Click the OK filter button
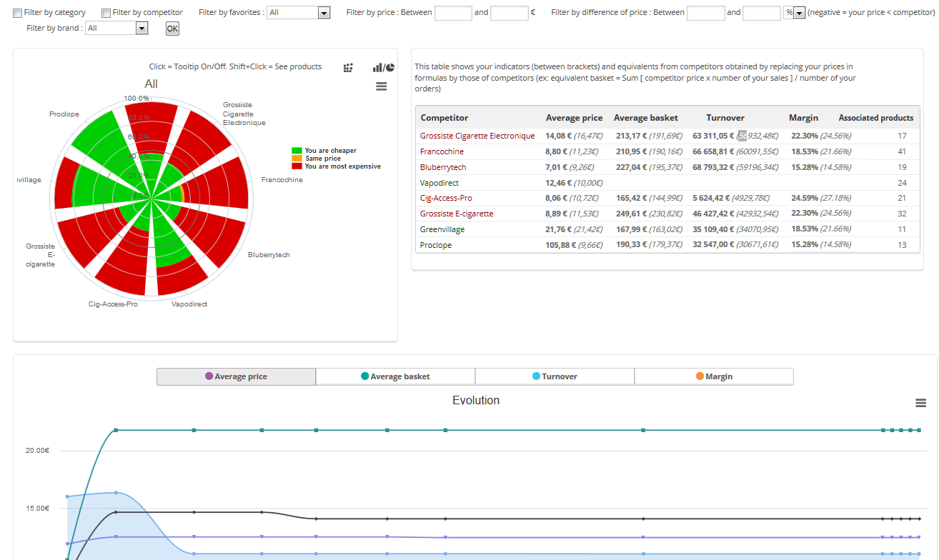 point(172,29)
